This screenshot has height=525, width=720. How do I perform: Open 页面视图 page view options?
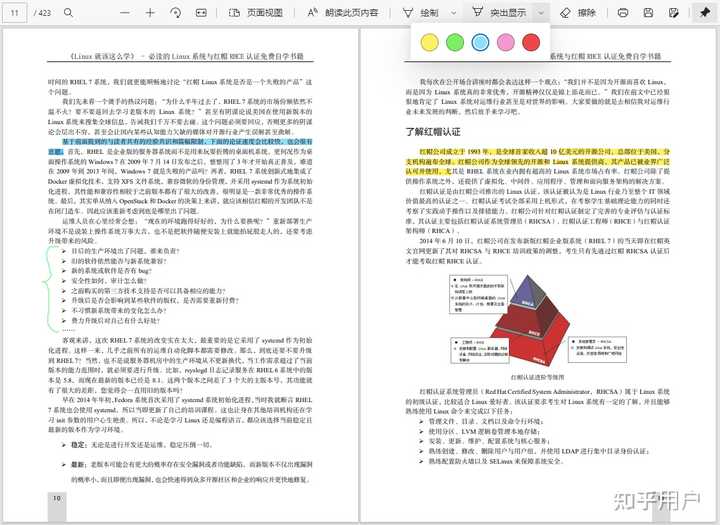click(255, 13)
